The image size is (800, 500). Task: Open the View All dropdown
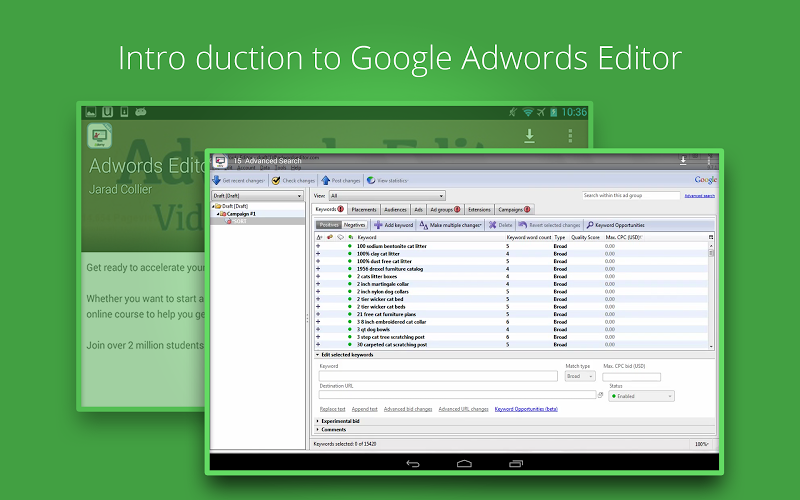[387, 196]
